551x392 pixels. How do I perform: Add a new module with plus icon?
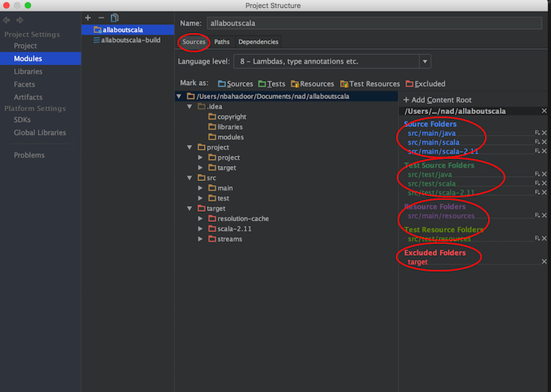point(88,17)
